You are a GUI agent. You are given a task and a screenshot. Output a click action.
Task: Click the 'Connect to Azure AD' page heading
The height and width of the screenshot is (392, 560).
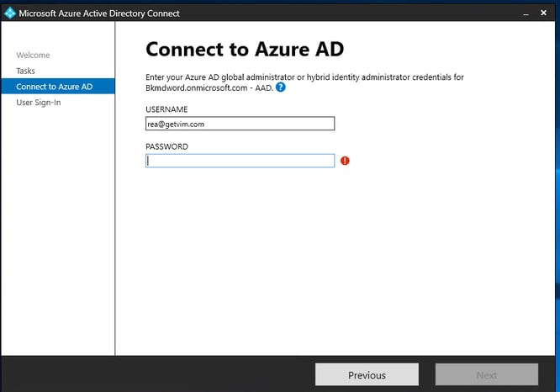point(245,49)
